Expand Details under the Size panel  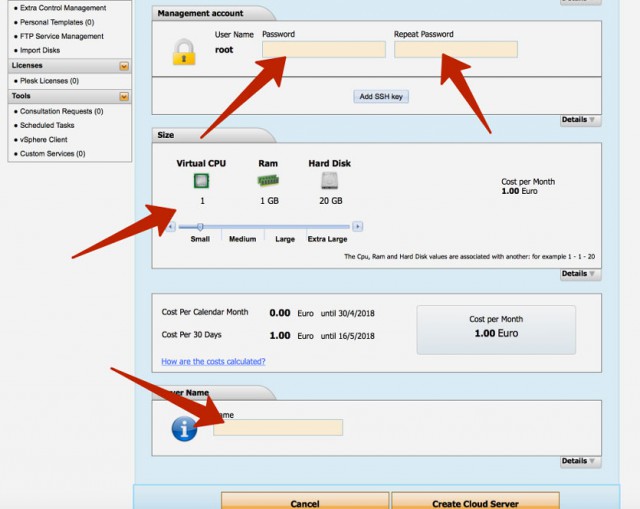[x=579, y=274]
